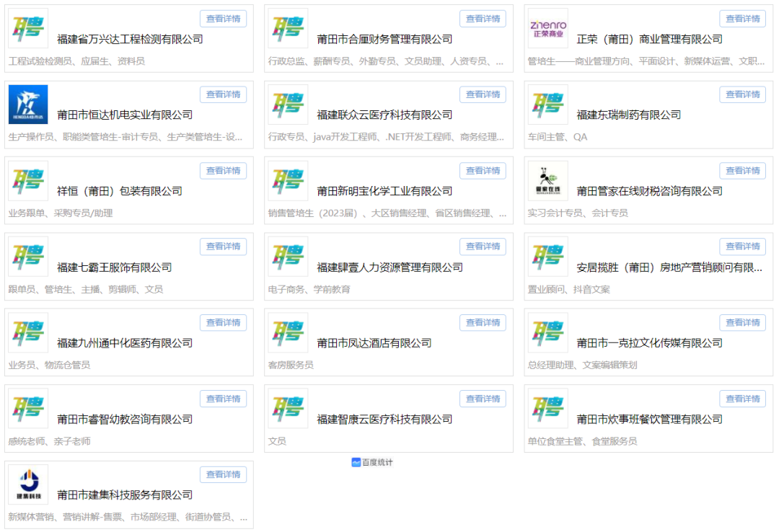Screen dimensions: 779x532
Task: Open the 福建肆壹人力资源管理有限公司 company link
Action: [x=389, y=267]
